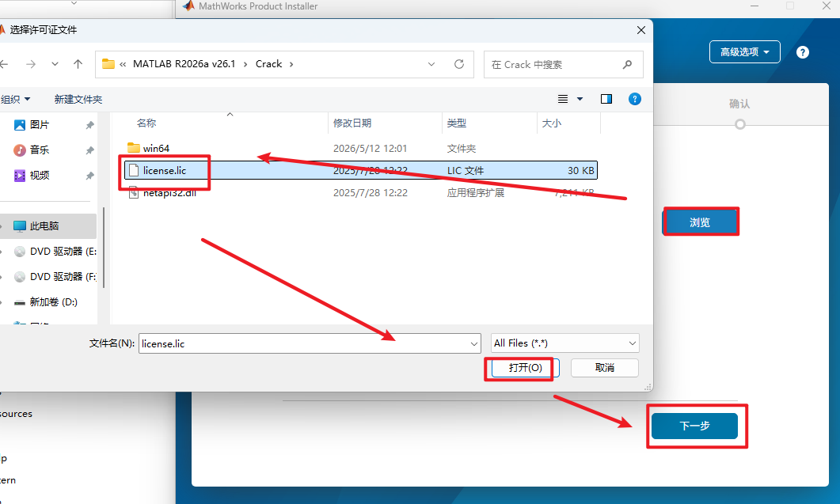Click 下一步 (Next) in installer
Image resolution: width=840 pixels, height=504 pixels.
pyautogui.click(x=694, y=426)
